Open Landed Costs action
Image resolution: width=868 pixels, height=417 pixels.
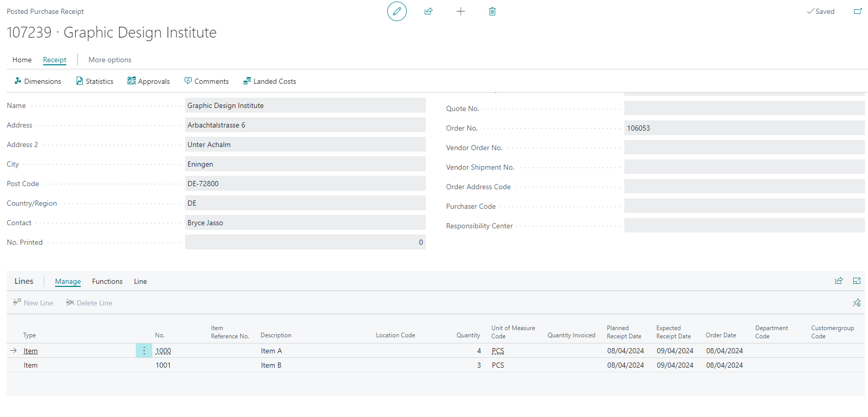pyautogui.click(x=269, y=81)
